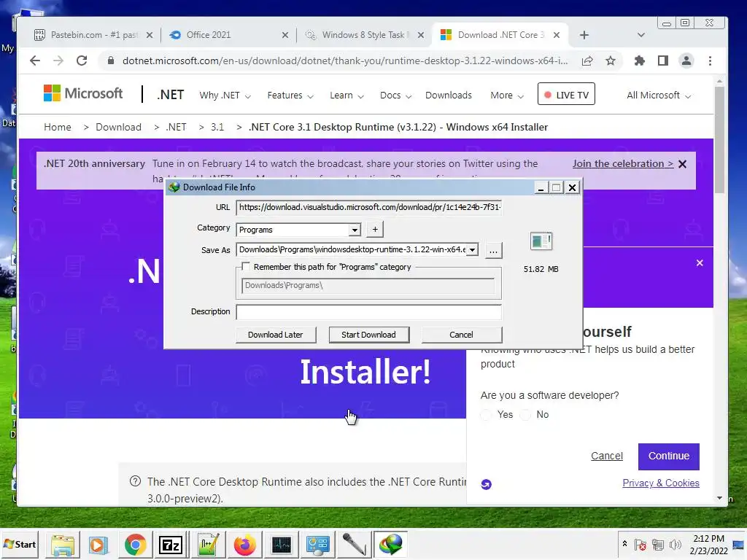Open Notepad++ from taskbar

(208, 545)
